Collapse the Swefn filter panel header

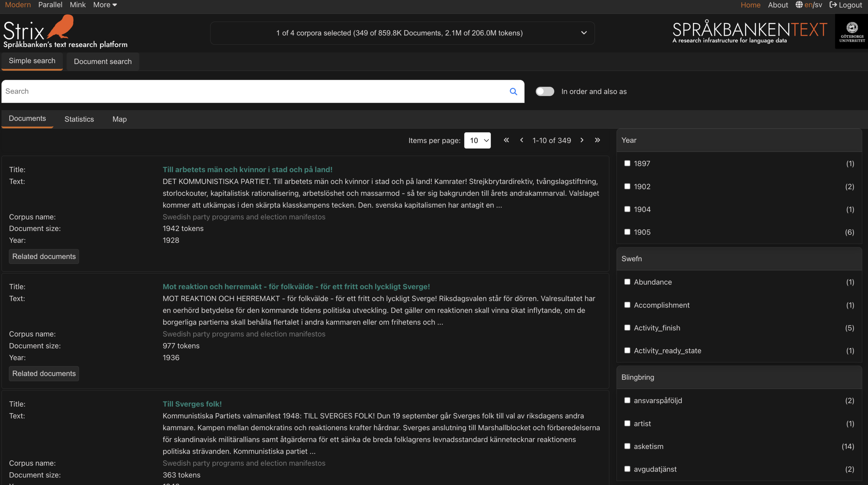tap(739, 259)
